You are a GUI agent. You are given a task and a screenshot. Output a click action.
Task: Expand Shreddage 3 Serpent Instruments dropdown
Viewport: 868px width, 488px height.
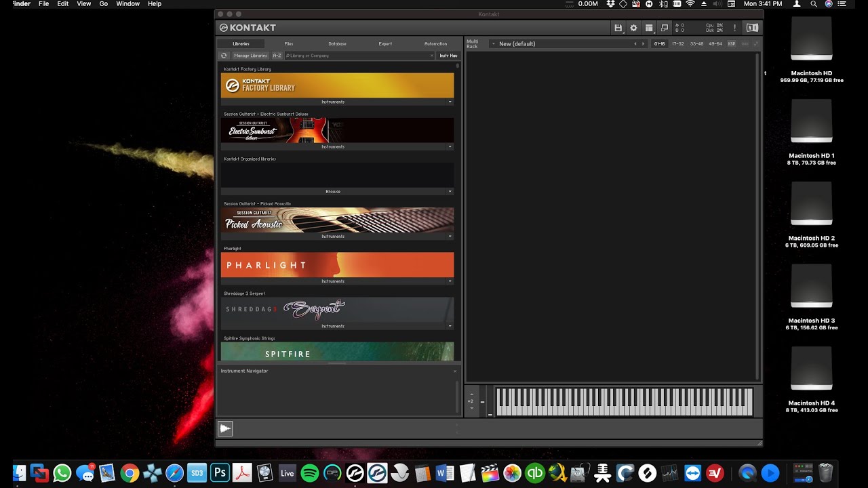click(450, 326)
